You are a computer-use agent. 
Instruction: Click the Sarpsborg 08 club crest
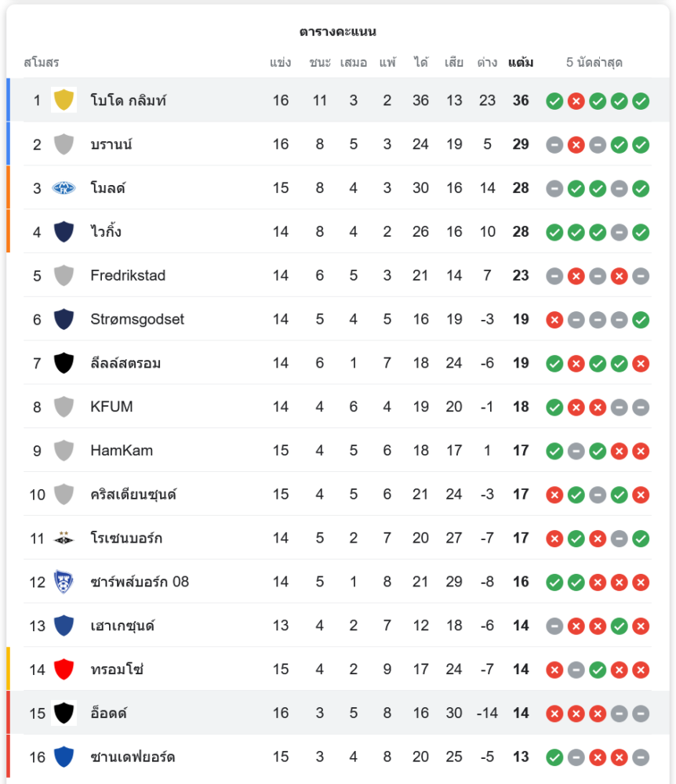coord(64,582)
